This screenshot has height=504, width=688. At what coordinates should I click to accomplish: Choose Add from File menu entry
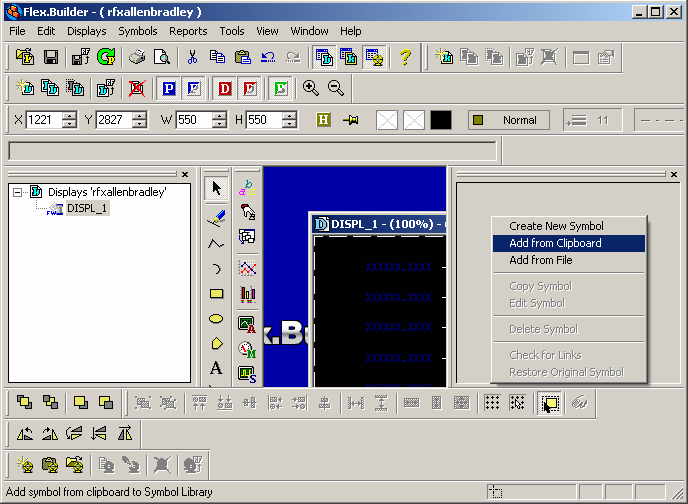569,260
